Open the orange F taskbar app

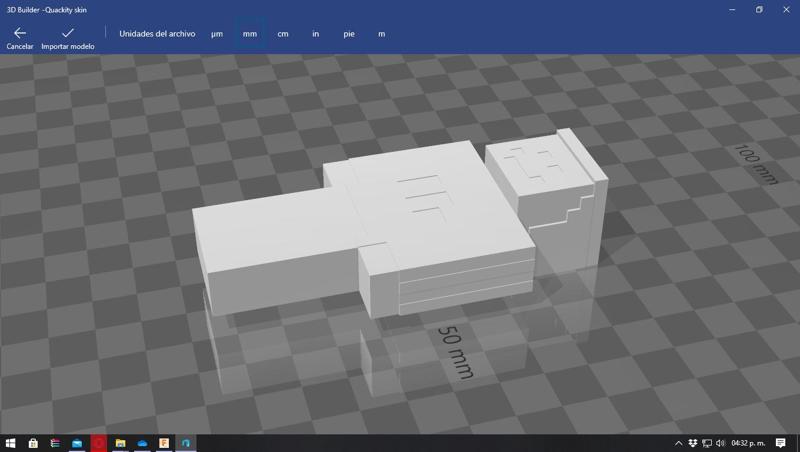tap(164, 443)
